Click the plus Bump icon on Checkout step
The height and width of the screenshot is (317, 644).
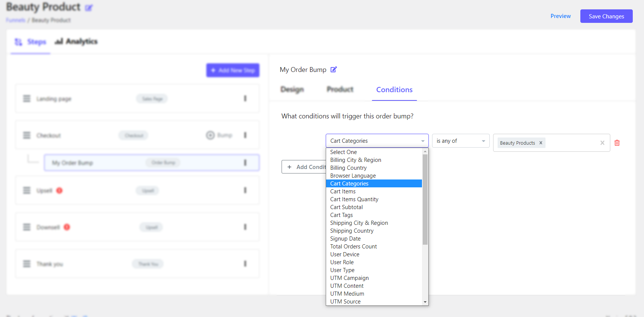click(210, 135)
